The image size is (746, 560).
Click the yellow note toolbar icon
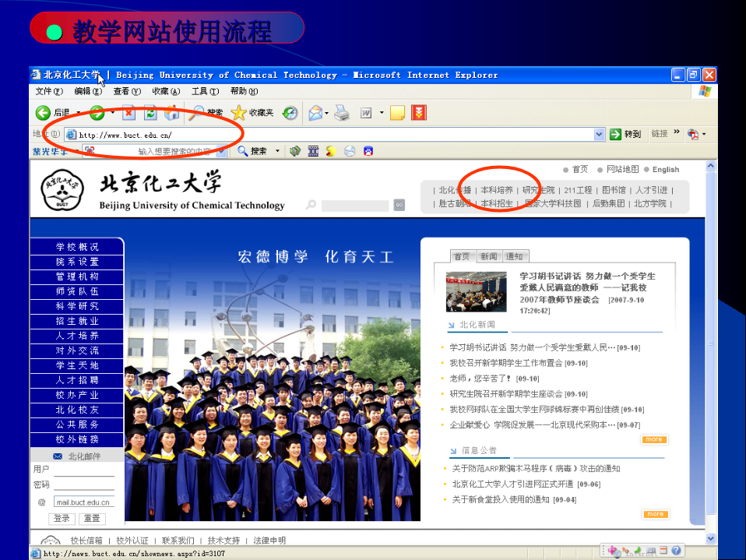[x=397, y=113]
